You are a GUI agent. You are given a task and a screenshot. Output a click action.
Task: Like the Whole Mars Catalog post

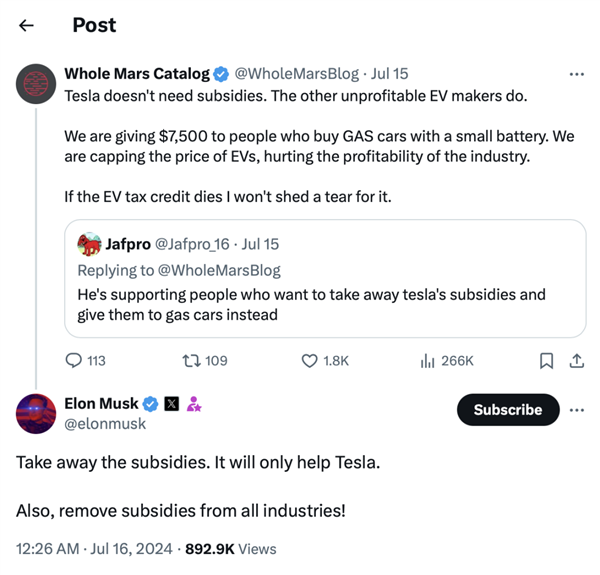pyautogui.click(x=310, y=360)
